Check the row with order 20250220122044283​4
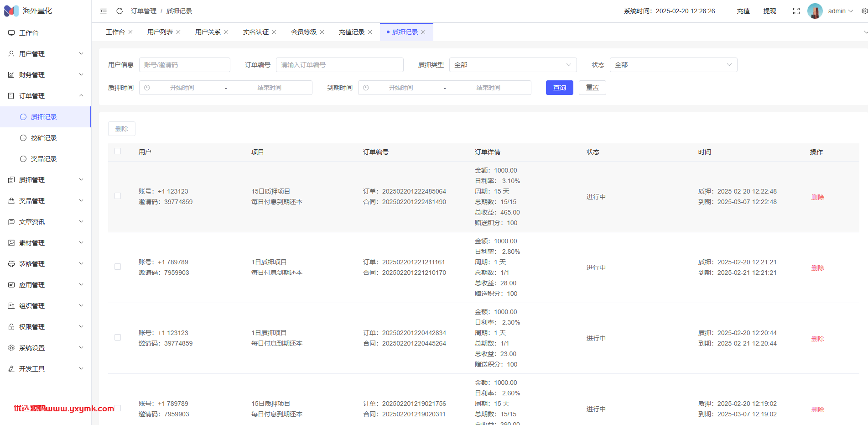The height and width of the screenshot is (425, 868). coord(118,337)
